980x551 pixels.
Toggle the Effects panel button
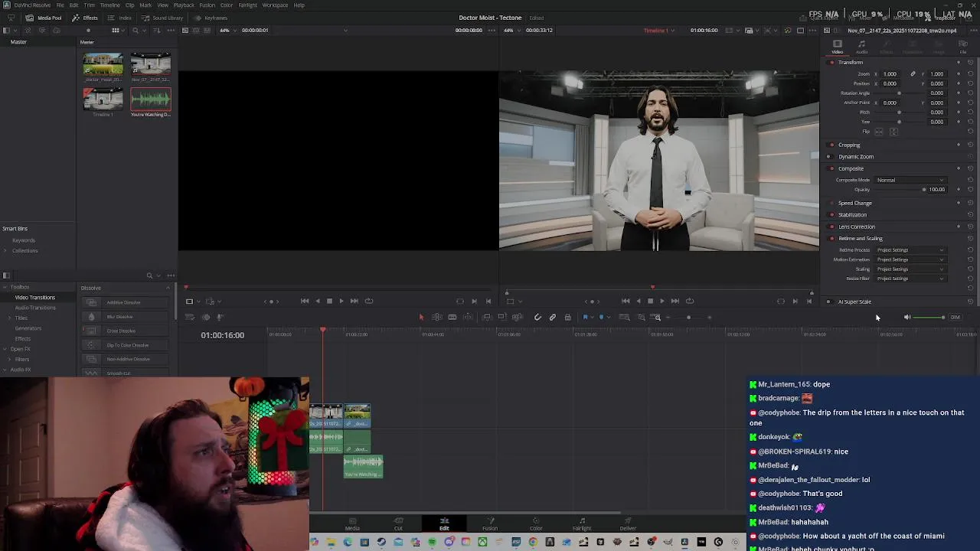tap(86, 18)
